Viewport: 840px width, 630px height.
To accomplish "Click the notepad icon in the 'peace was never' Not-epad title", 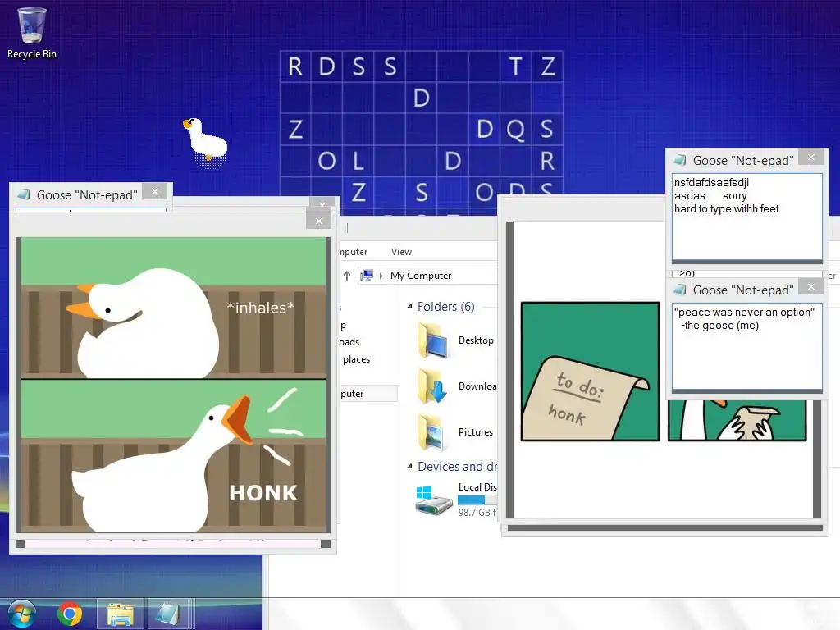I will tap(679, 290).
